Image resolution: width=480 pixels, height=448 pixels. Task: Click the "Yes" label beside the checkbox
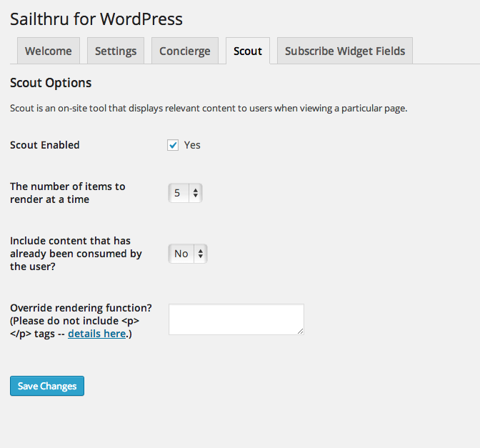point(192,145)
